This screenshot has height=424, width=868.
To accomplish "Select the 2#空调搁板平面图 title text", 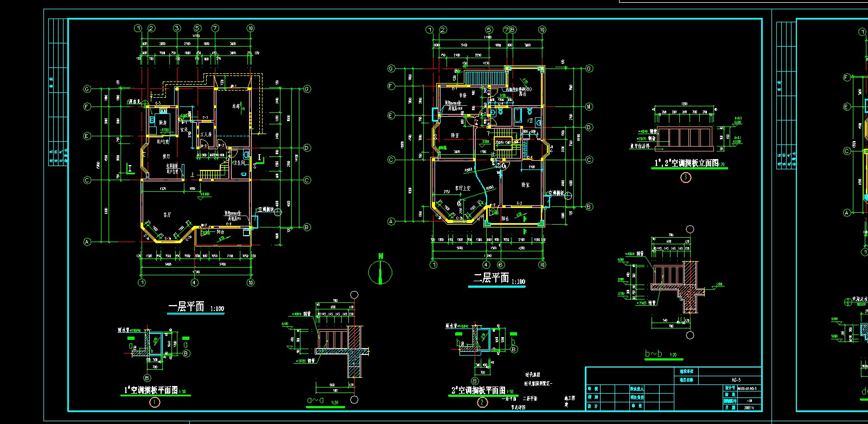I will (478, 390).
